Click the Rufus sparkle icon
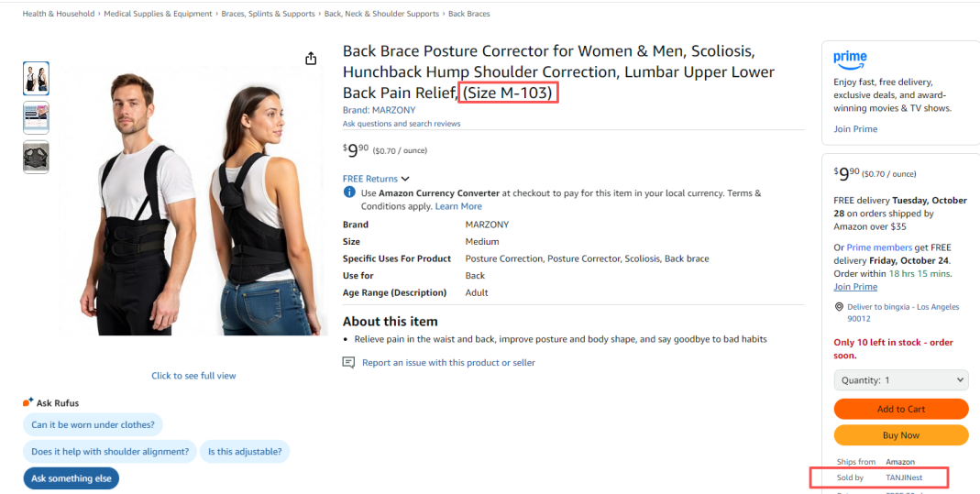 point(28,402)
